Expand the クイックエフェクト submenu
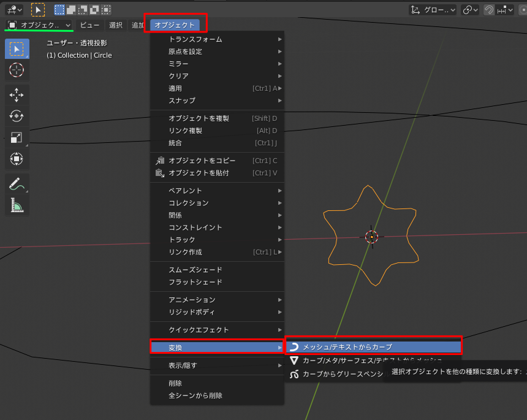The width and height of the screenshot is (527, 420). (x=217, y=330)
